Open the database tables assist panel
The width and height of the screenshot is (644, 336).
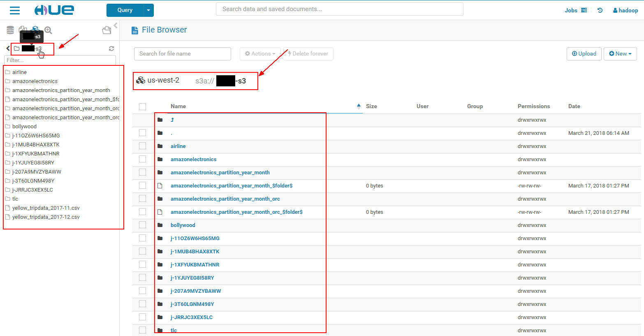point(10,30)
